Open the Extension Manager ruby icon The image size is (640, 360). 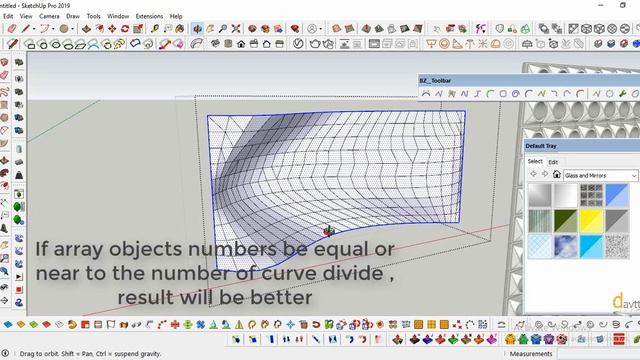pos(295,29)
